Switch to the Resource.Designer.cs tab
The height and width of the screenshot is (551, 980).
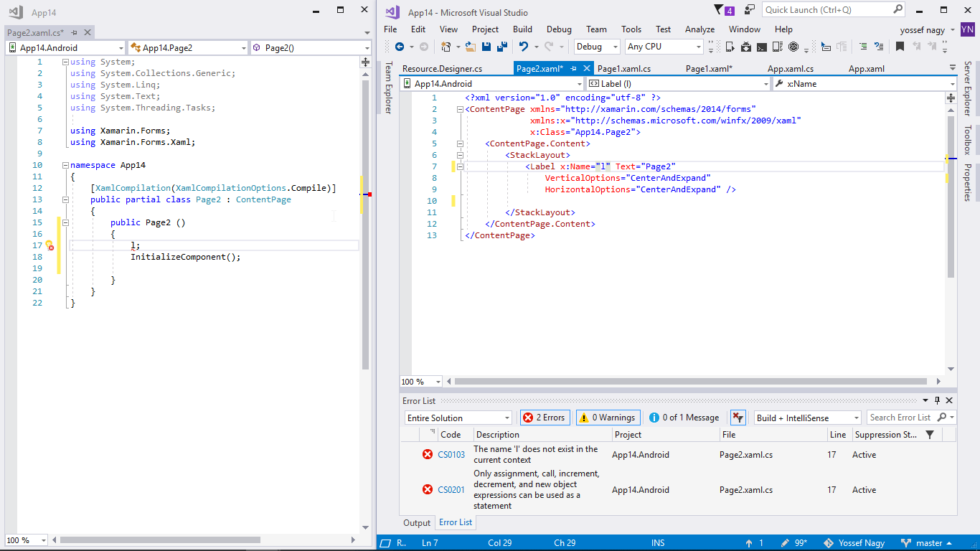pos(442,69)
